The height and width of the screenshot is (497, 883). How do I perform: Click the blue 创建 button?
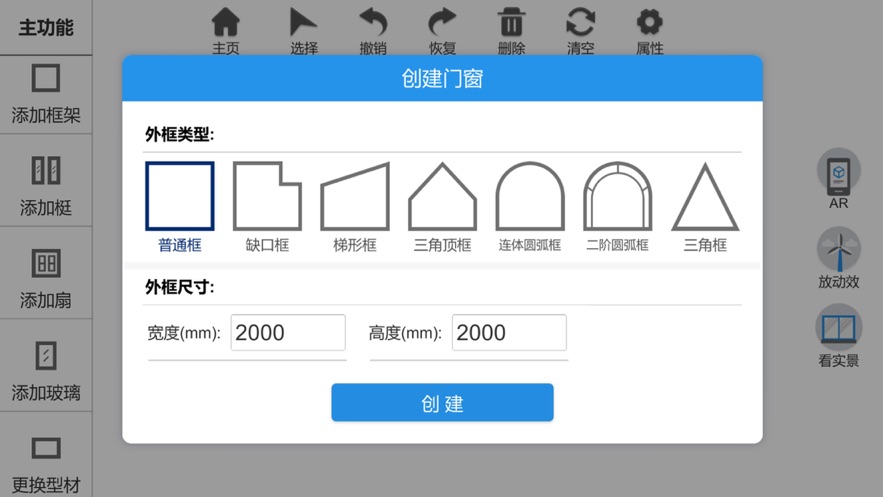tap(442, 402)
